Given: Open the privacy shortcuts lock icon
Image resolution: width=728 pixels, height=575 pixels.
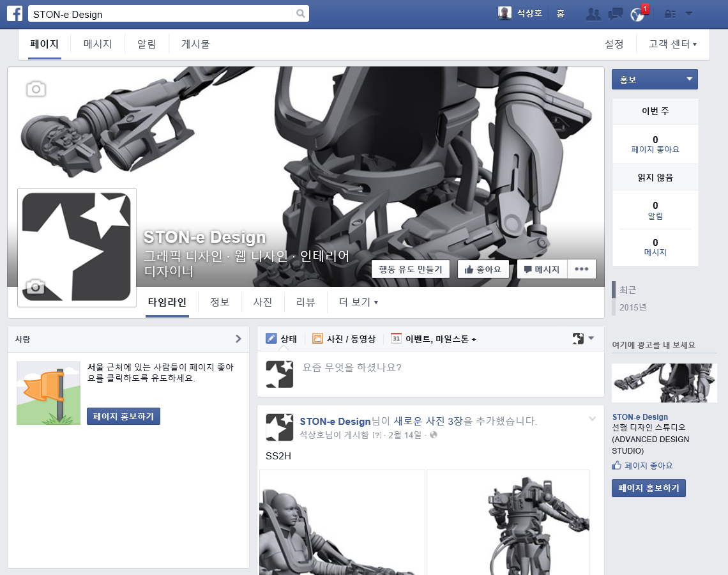Looking at the screenshot, I should point(670,14).
